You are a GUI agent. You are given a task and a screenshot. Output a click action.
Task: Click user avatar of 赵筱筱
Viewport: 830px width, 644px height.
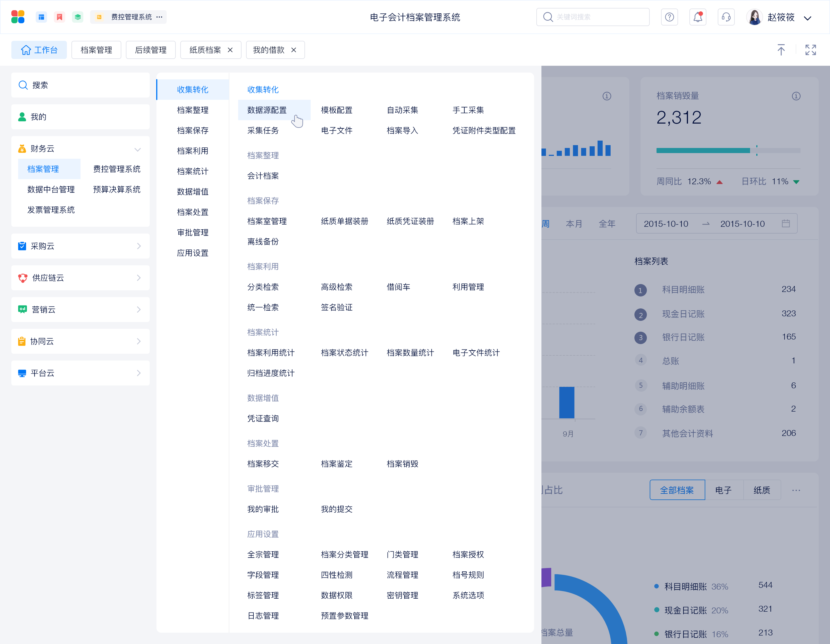pos(754,17)
